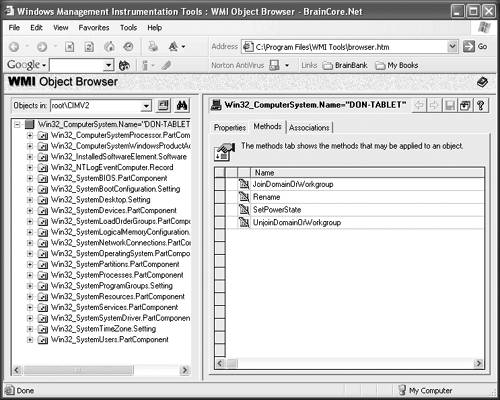The width and height of the screenshot is (500, 400).
Task: Expand Win32_InstalledSoftwareElement node
Action: (30, 157)
